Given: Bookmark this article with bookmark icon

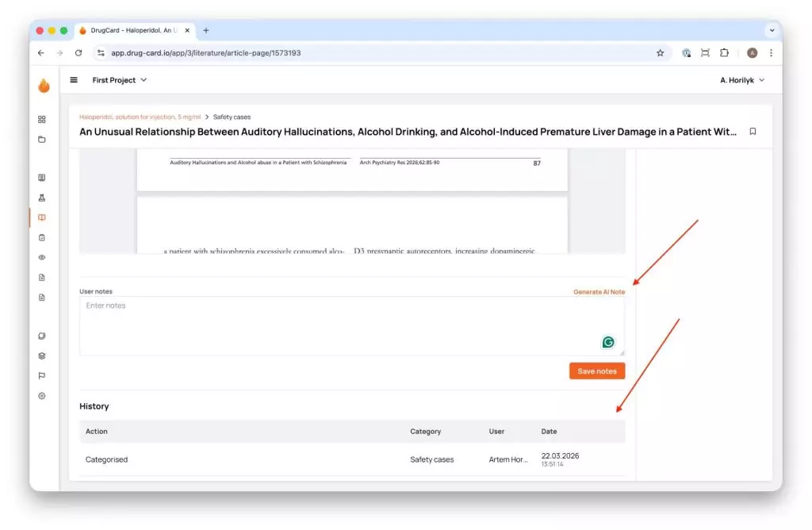Looking at the screenshot, I should [x=753, y=132].
